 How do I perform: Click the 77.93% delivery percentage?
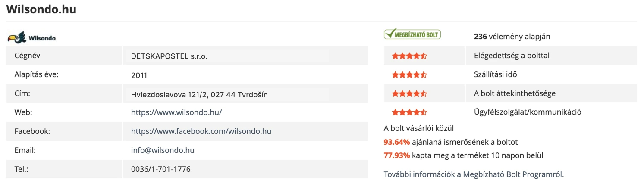396,155
